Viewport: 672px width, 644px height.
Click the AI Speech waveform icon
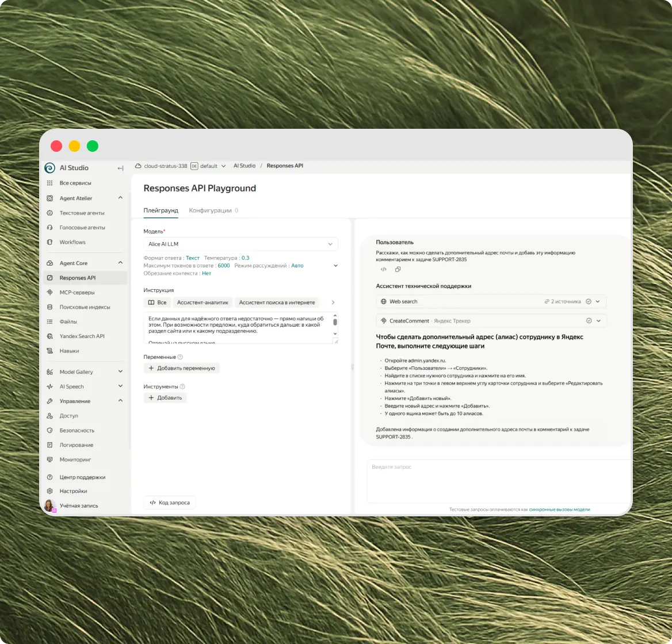(49, 386)
